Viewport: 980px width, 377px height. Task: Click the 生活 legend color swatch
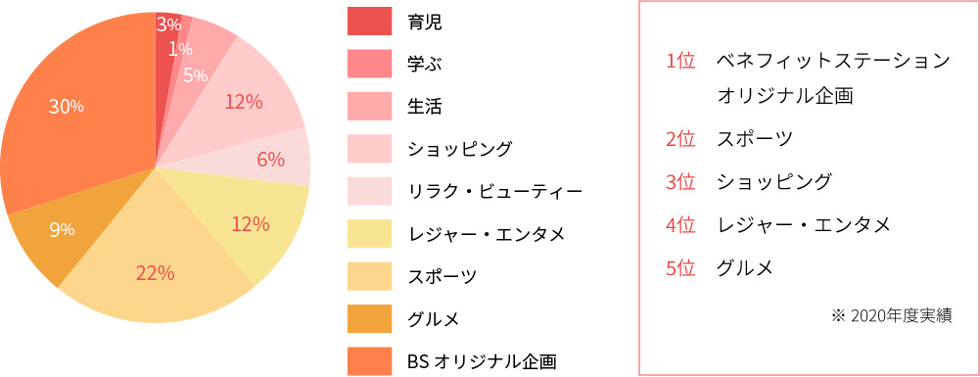(369, 107)
